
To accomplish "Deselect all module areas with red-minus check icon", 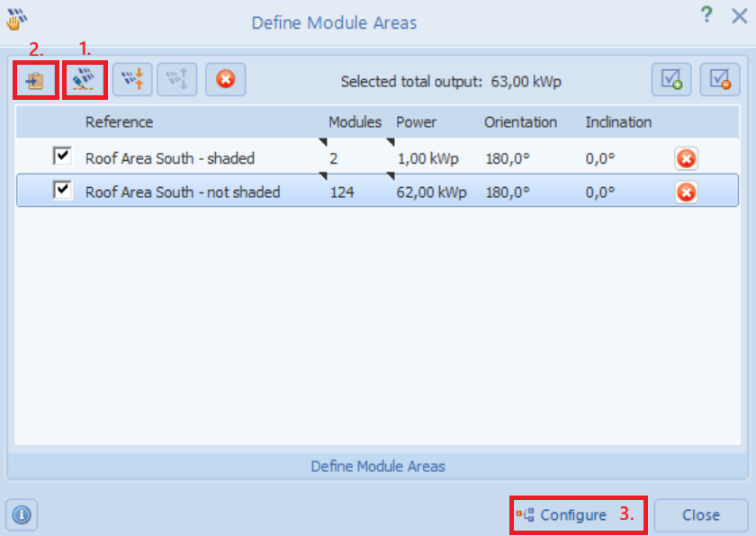I will click(x=719, y=80).
